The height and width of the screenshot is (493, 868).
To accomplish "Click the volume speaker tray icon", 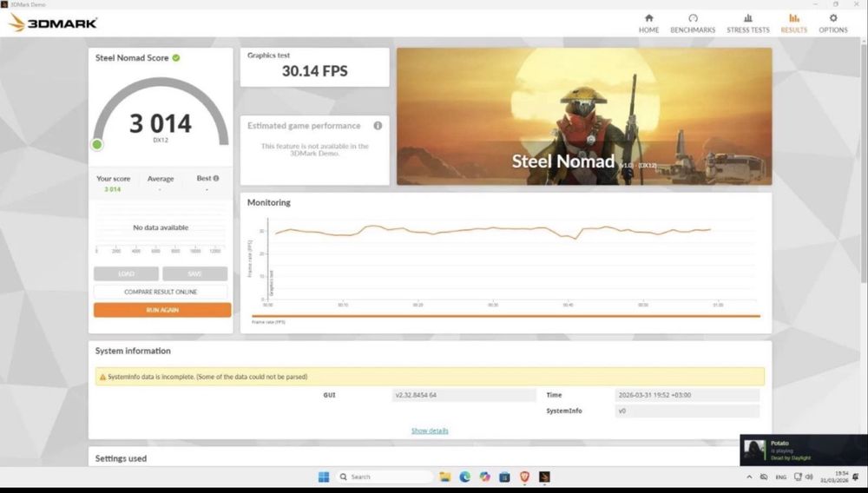I will pyautogui.click(x=809, y=477).
